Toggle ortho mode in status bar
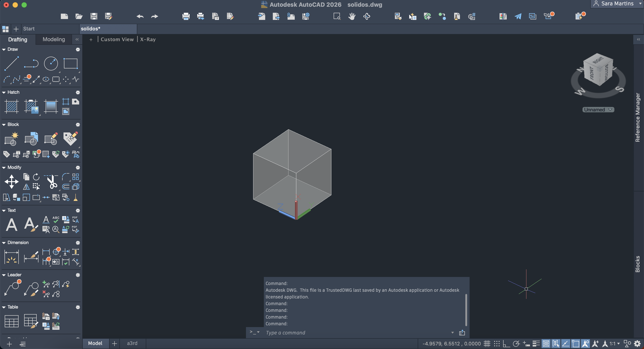This screenshot has width=644, height=349. pos(506,343)
